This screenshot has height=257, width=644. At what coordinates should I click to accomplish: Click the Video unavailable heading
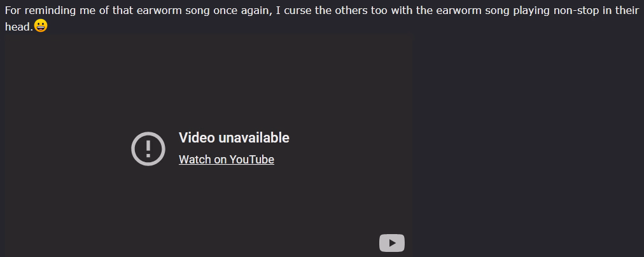point(234,138)
